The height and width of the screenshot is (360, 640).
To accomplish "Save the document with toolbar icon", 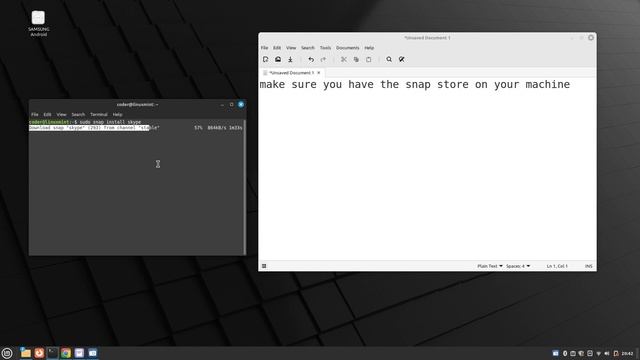I will point(290,60).
